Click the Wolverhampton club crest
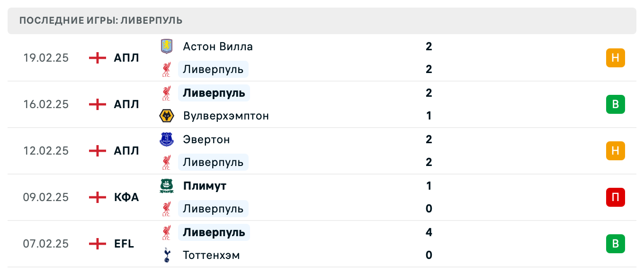Viewport: 644px width, 276px height. [x=167, y=116]
